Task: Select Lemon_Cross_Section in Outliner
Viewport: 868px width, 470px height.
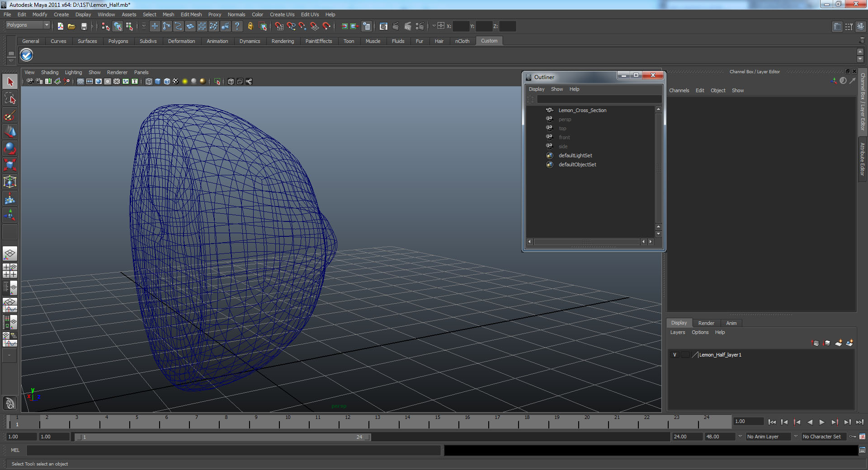Action: pyautogui.click(x=582, y=110)
